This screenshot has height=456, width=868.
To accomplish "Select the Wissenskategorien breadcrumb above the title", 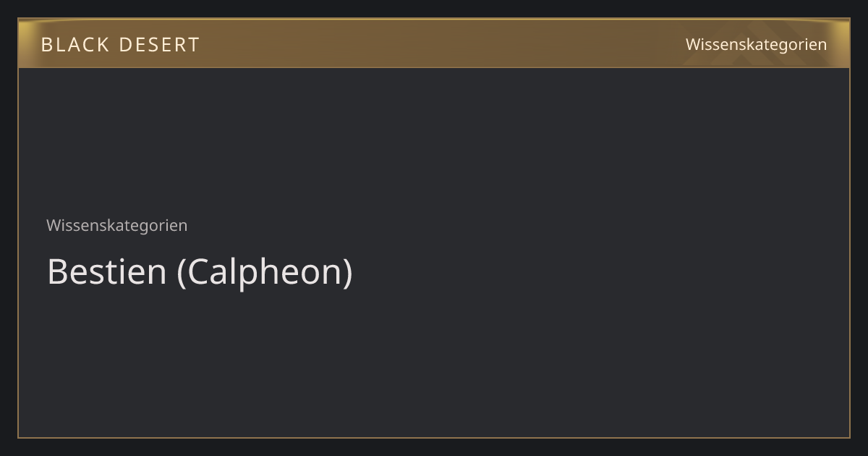I will [116, 225].
